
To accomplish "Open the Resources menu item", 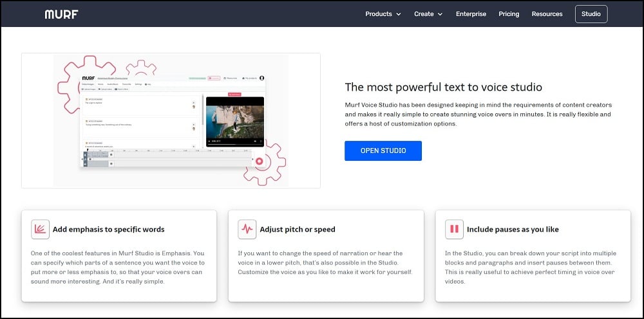I will pyautogui.click(x=547, y=14).
